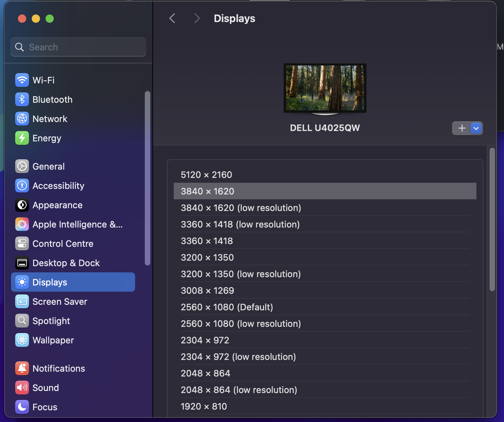The width and height of the screenshot is (504, 422).
Task: Choose 2304 × 972 (low resolution)
Action: 325,357
